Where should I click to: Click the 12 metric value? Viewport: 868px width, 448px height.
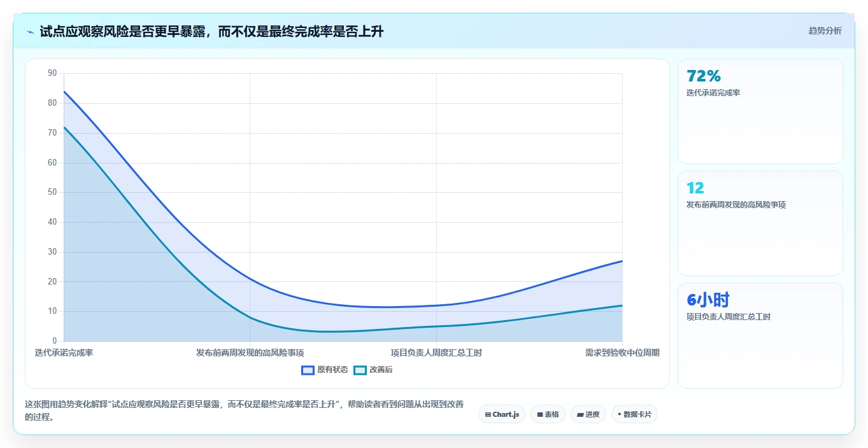[x=695, y=188]
